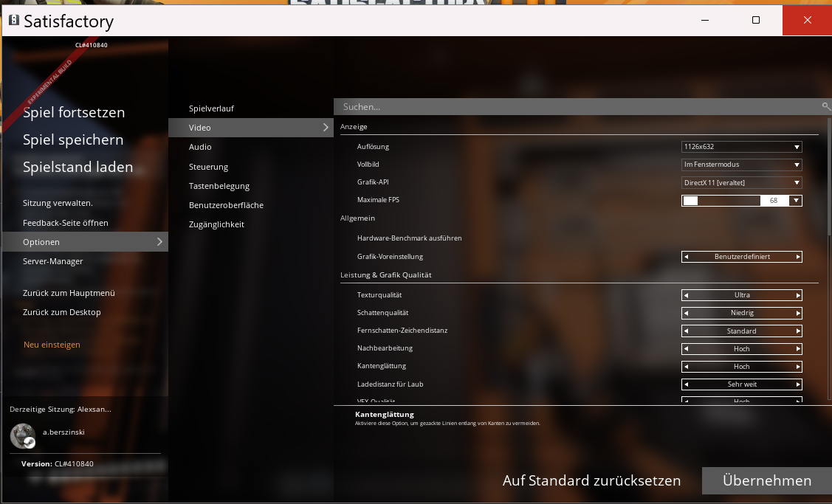The height and width of the screenshot is (504, 832).
Task: Select Optionen menu entry
Action: 85,242
